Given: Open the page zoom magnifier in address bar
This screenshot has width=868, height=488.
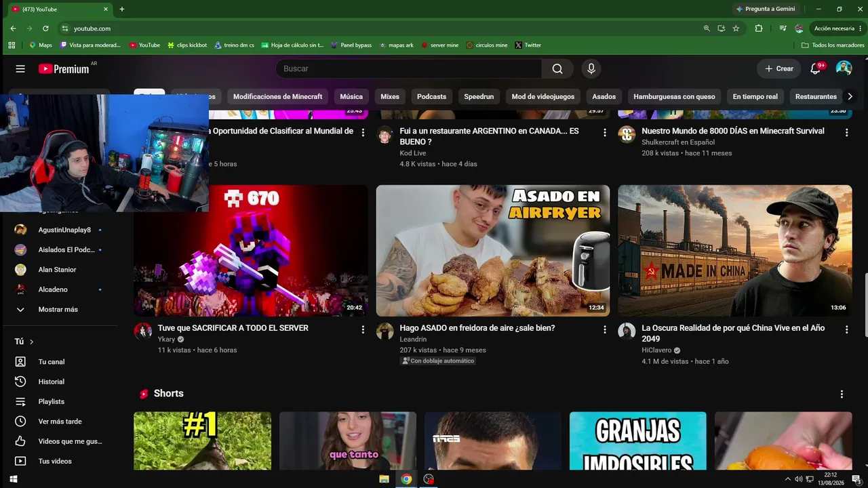Looking at the screenshot, I should pyautogui.click(x=707, y=28).
